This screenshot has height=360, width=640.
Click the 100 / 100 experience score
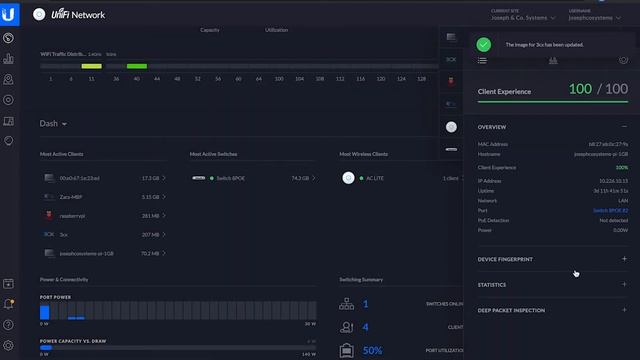click(x=598, y=89)
